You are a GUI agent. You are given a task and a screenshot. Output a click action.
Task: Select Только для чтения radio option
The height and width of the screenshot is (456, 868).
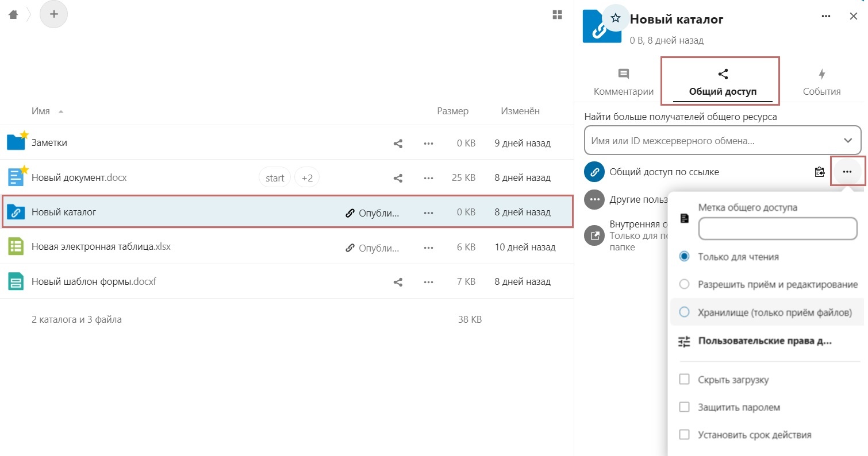tap(684, 257)
